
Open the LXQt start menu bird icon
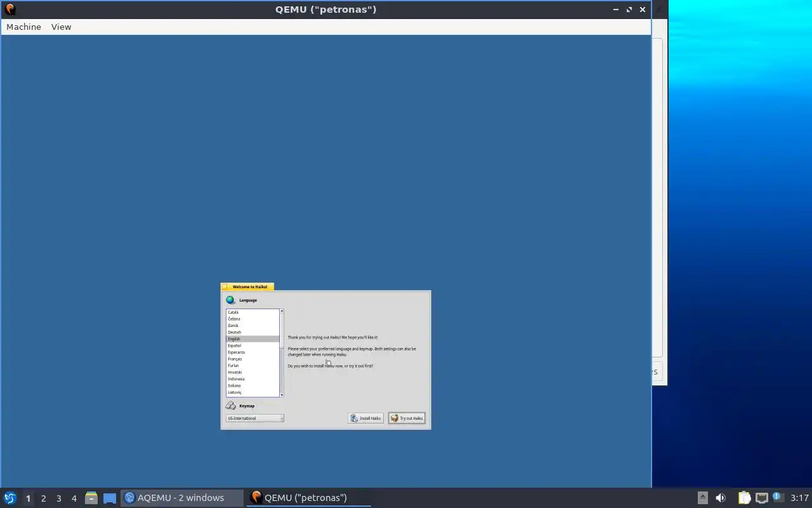(x=10, y=498)
